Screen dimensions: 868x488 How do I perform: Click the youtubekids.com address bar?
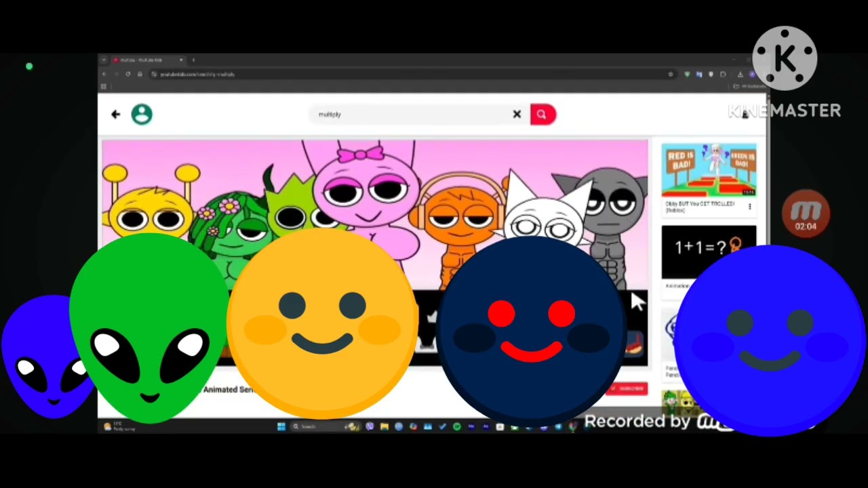[414, 74]
